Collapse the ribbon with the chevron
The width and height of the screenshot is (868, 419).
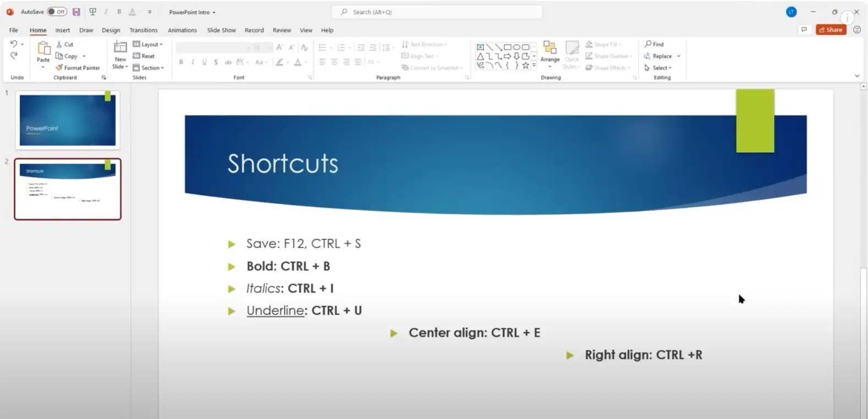tap(857, 76)
